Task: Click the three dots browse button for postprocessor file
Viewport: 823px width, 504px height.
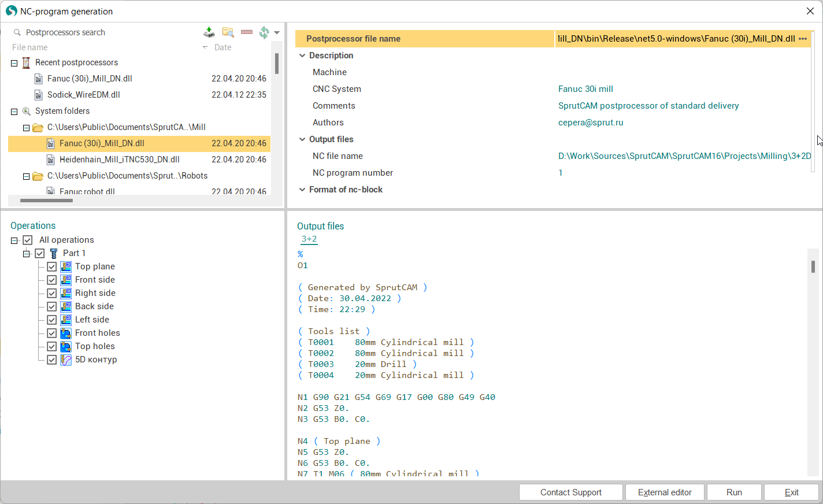Action: tap(803, 39)
